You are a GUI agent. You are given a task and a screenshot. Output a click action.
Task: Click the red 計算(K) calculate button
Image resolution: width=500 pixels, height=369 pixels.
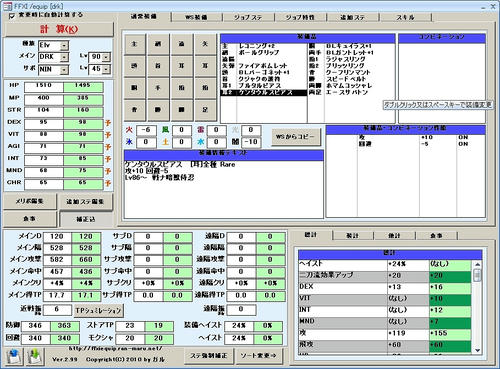(59, 29)
